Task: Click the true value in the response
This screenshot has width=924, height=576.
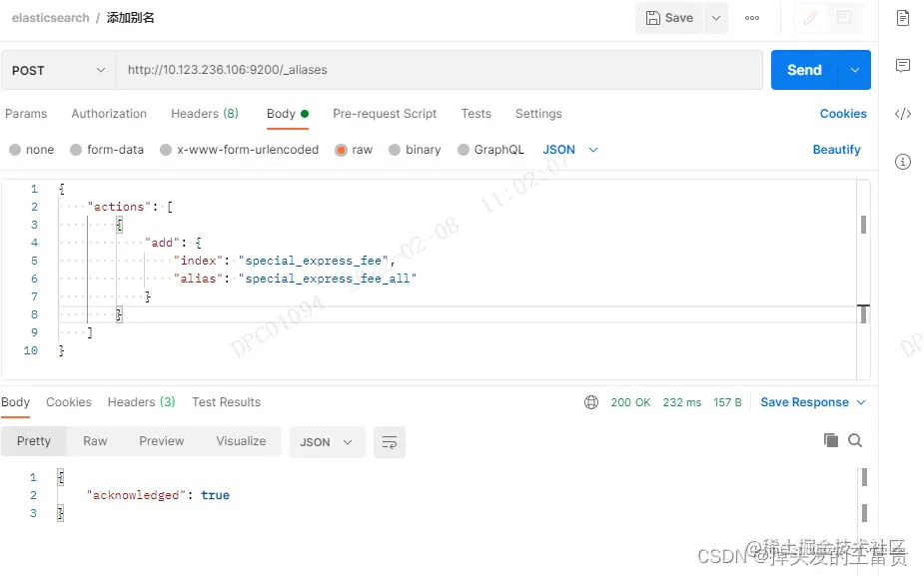Action: [x=215, y=495]
